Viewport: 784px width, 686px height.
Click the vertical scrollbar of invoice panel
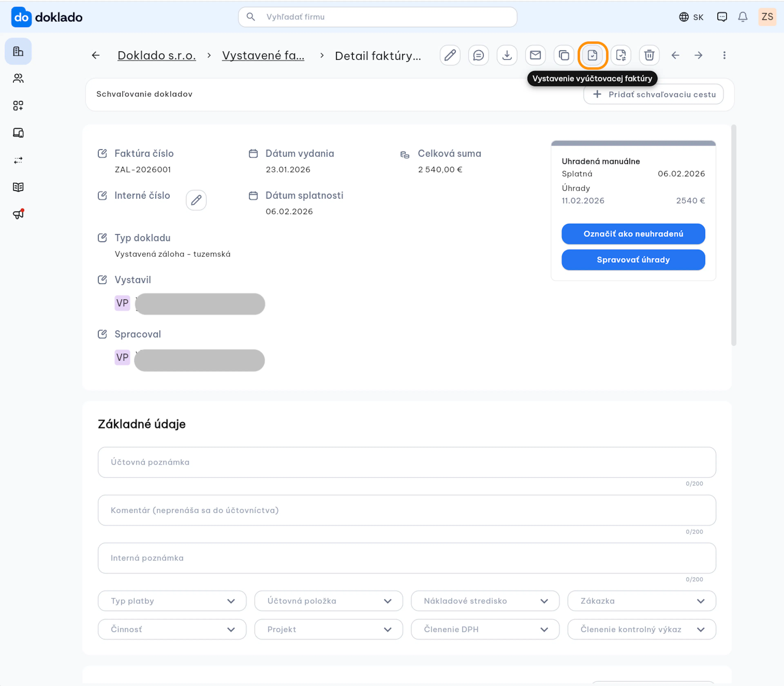click(x=734, y=235)
